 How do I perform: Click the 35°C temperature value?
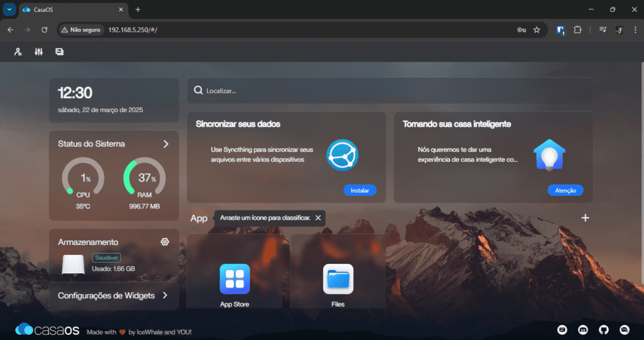(83, 207)
